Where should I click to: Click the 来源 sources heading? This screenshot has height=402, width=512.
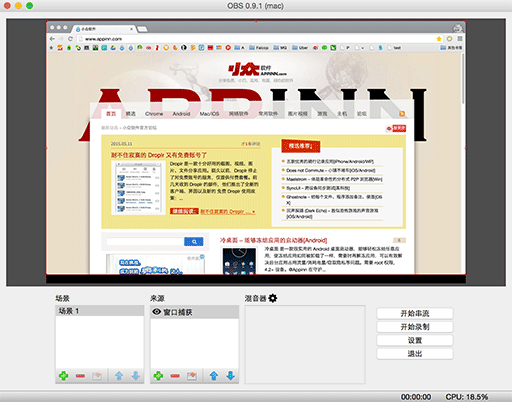157,298
